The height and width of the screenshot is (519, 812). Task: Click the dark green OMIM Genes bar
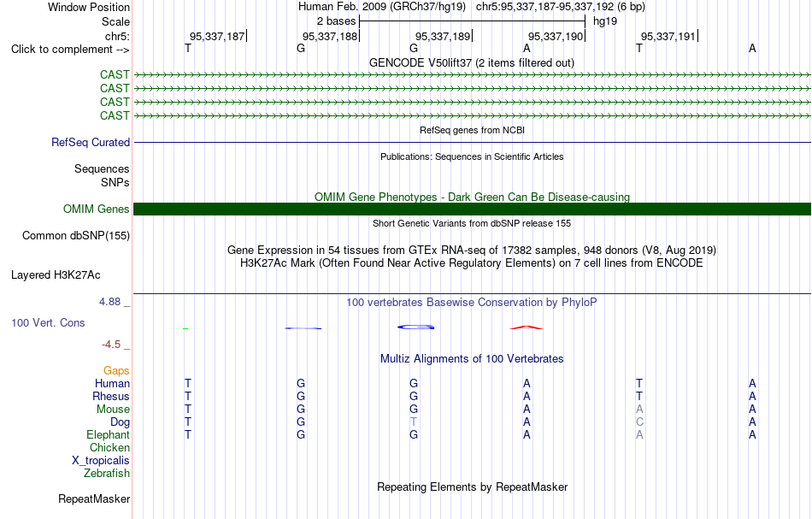click(472, 209)
